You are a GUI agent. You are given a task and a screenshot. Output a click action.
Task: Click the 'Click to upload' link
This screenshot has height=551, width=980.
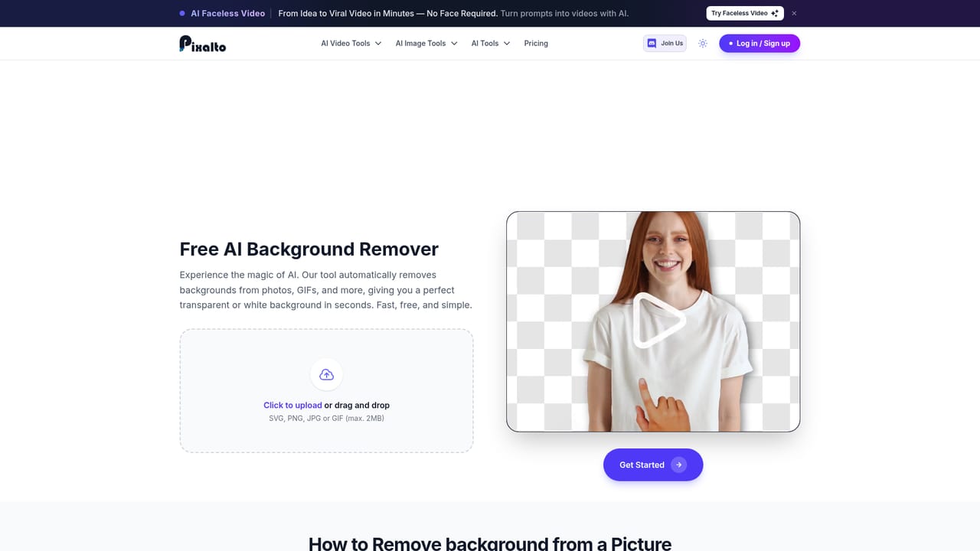pos(292,406)
